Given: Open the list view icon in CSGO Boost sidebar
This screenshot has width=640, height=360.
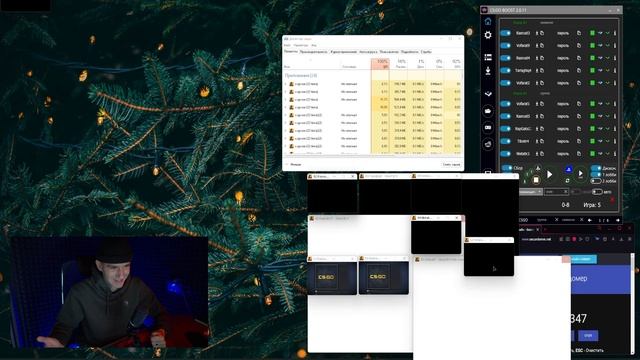Looking at the screenshot, I should [488, 58].
